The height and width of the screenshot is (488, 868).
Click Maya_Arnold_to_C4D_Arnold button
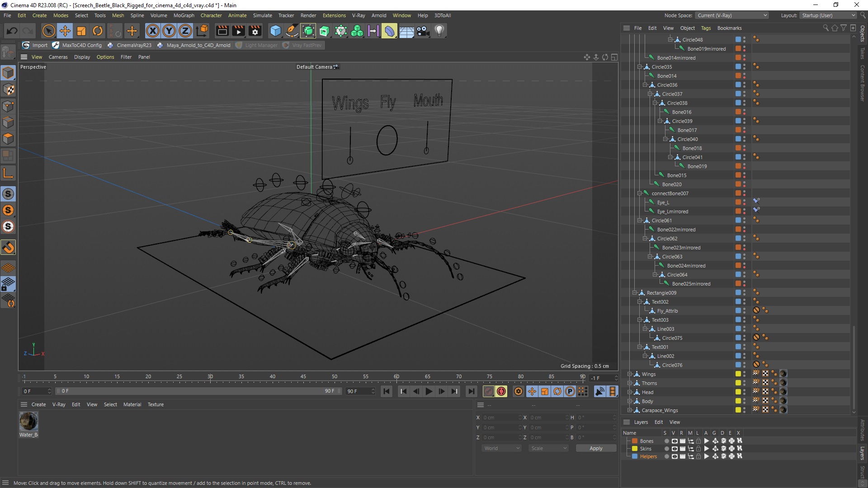[194, 45]
